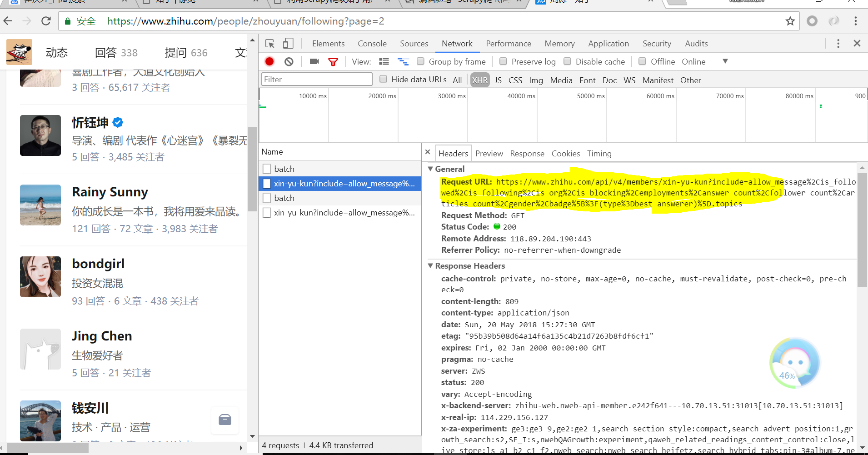Show the waterfall overview icon
Screen dimensions: 868x455
(403, 61)
